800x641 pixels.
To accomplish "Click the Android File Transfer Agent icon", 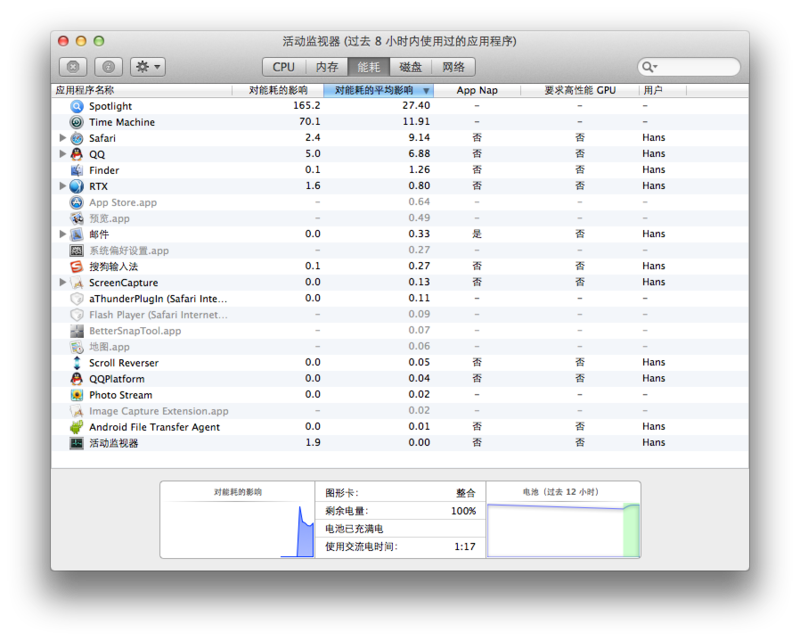I will click(x=77, y=427).
